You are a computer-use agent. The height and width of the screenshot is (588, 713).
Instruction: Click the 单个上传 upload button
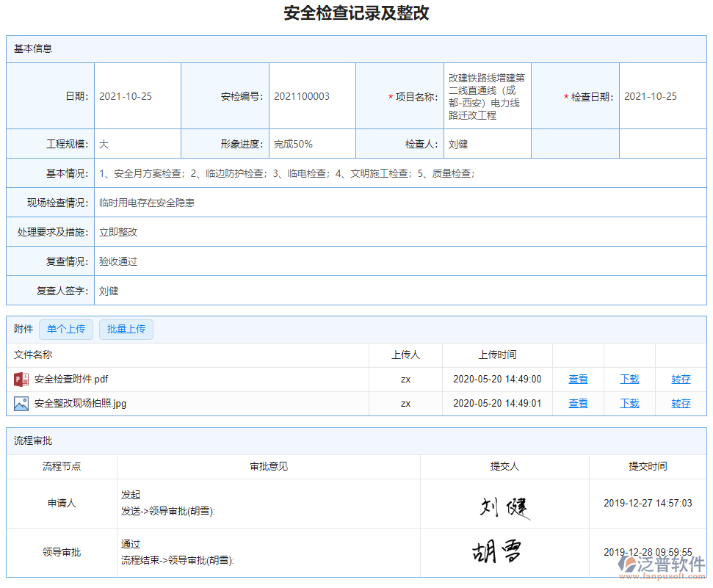click(x=66, y=329)
